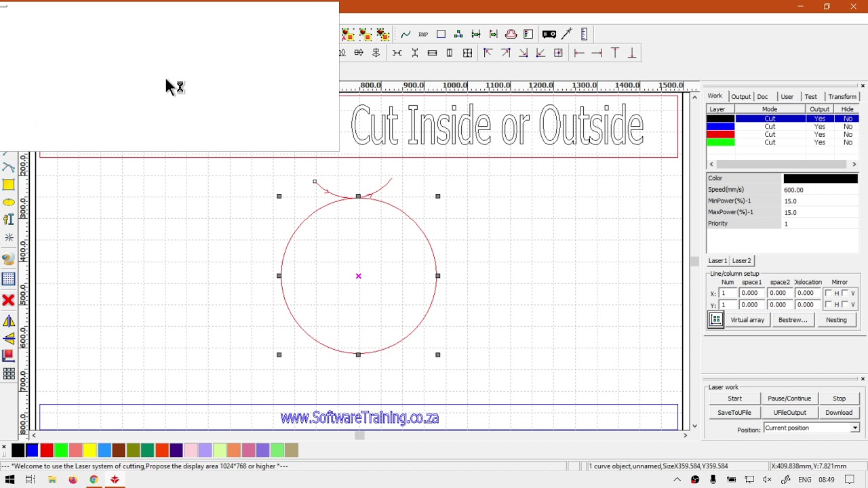Tick the Y row Mirror V checkbox
The width and height of the screenshot is (868, 488).
pyautogui.click(x=845, y=304)
